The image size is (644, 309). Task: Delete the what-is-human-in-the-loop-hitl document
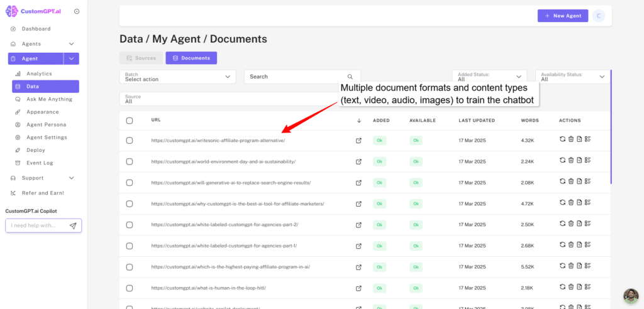click(x=571, y=286)
